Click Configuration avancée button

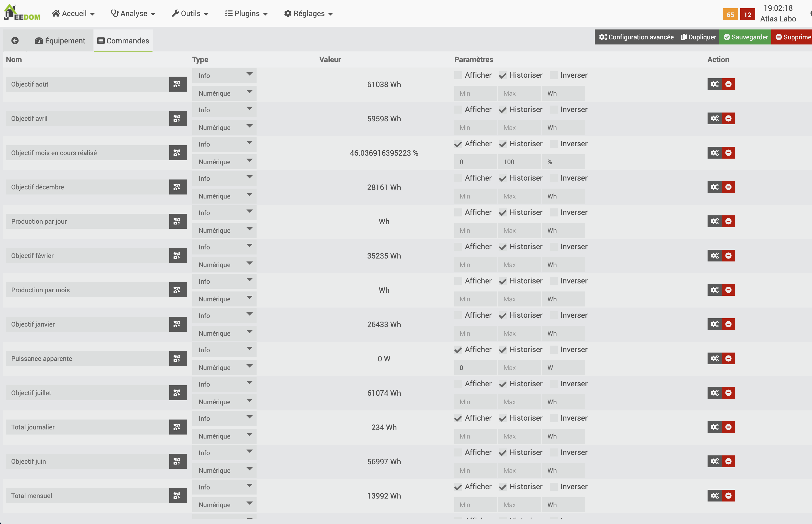636,37
